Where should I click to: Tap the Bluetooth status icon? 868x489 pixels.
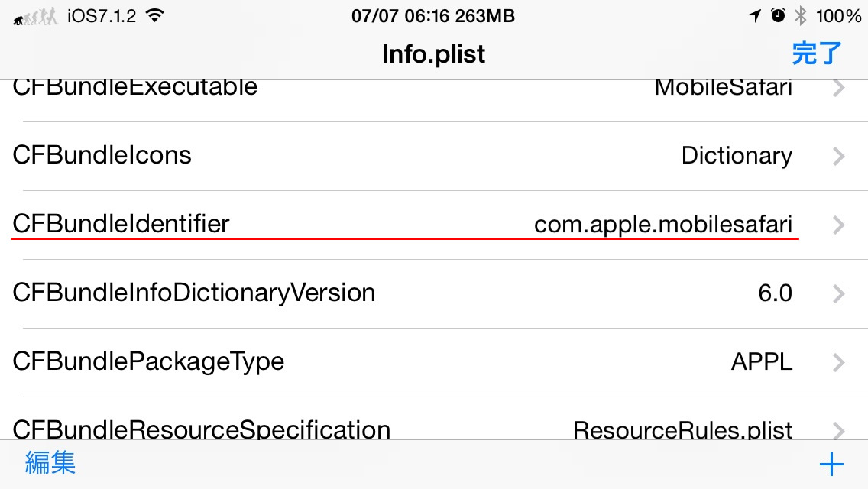[801, 15]
